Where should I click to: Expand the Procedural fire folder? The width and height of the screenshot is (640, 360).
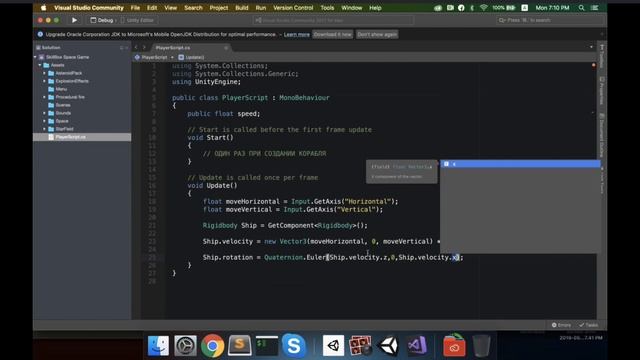point(44,97)
